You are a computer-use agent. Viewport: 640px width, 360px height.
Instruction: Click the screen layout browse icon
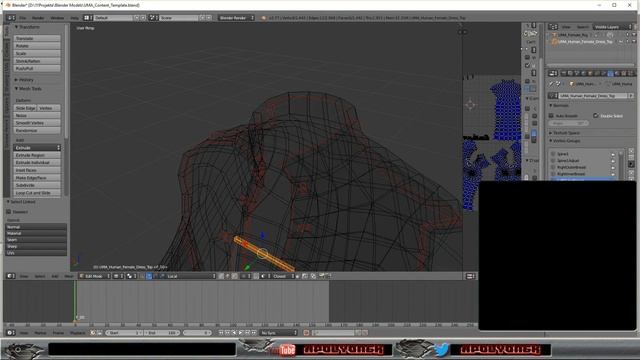tap(88, 18)
